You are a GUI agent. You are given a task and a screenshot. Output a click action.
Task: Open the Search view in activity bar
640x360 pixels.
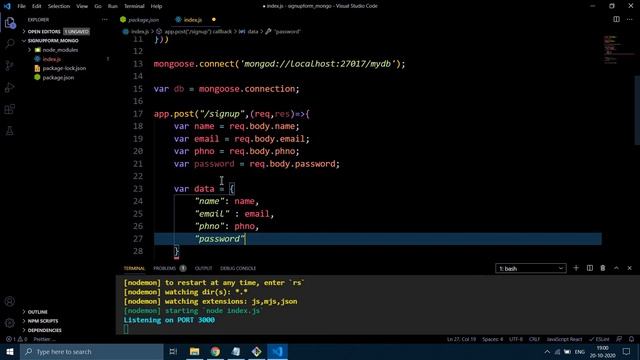point(10,44)
